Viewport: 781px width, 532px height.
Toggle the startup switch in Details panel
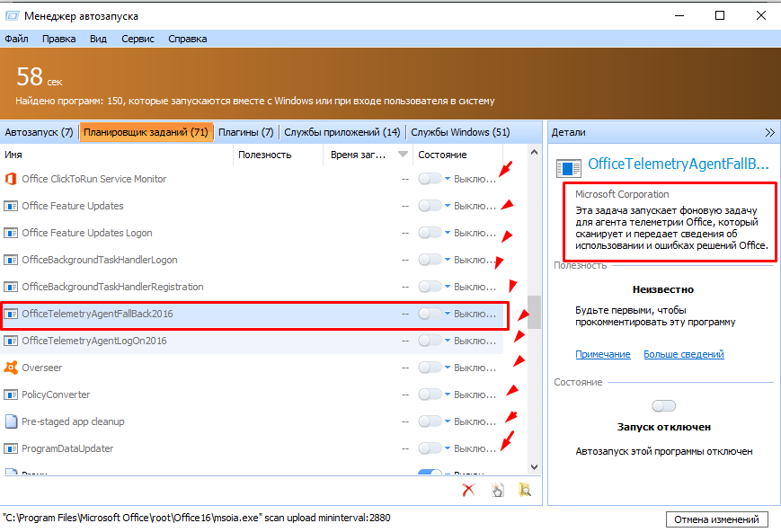(663, 406)
